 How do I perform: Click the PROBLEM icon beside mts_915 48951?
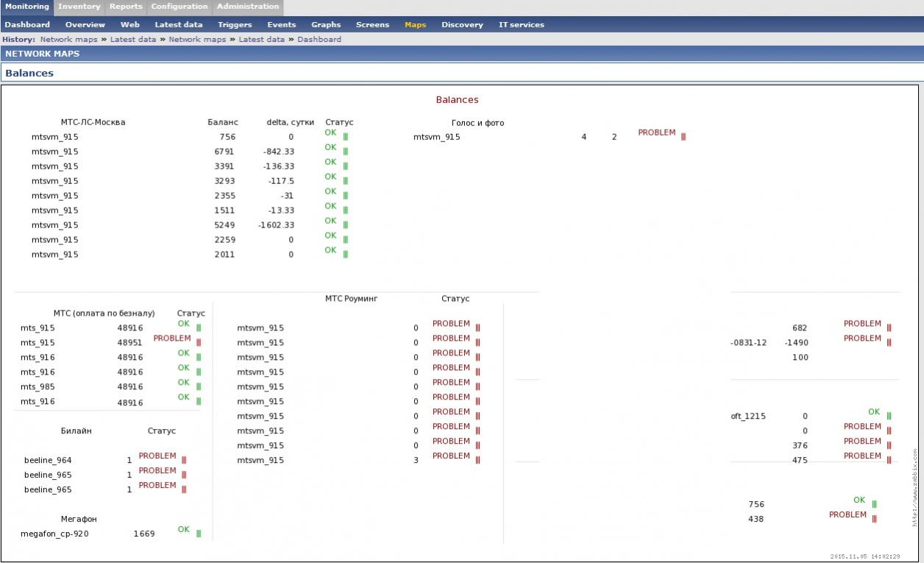point(199,342)
